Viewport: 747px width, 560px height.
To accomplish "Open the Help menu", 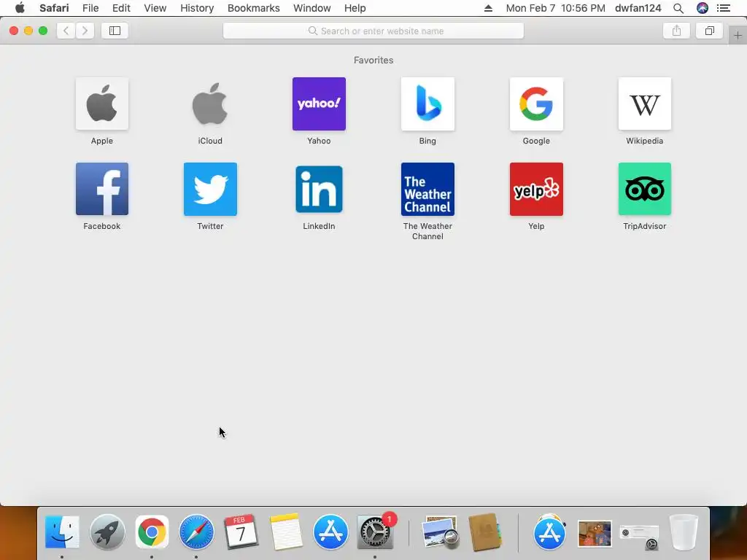I will 355,8.
